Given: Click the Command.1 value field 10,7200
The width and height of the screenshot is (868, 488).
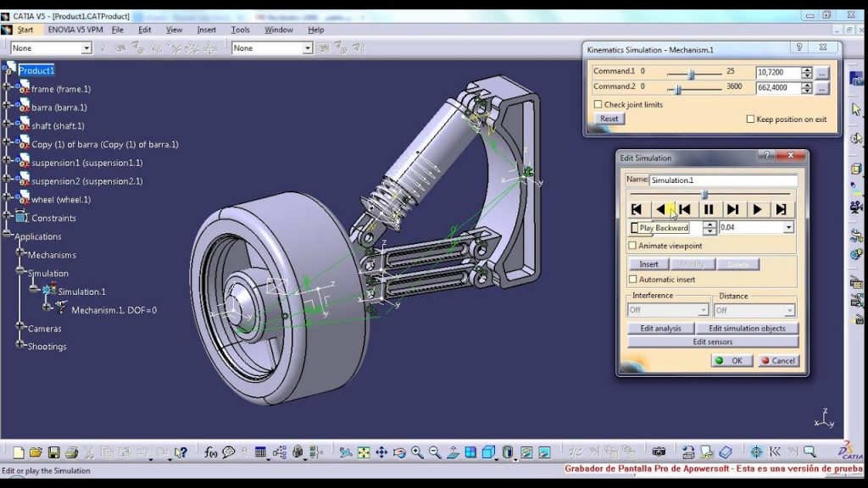Looking at the screenshot, I should 778,73.
